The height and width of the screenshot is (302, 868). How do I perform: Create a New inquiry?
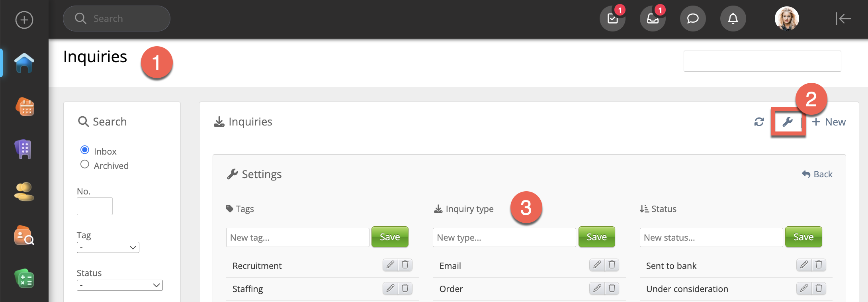[829, 122]
